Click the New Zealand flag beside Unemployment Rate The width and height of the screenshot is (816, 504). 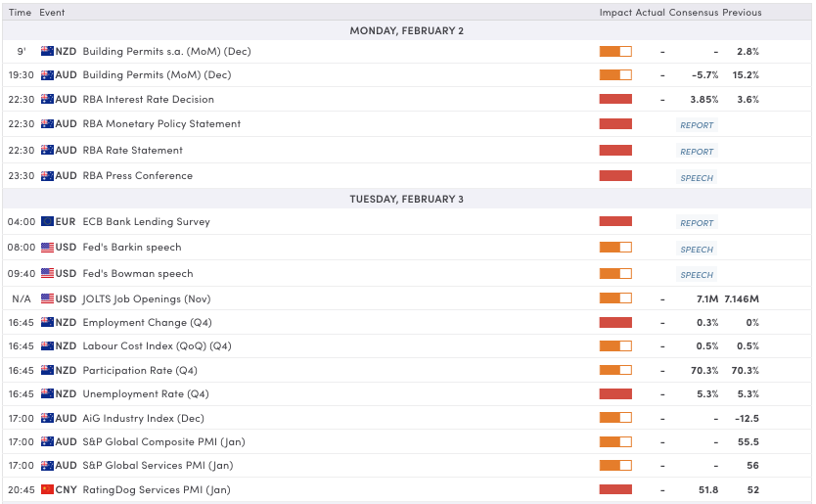[x=47, y=393]
